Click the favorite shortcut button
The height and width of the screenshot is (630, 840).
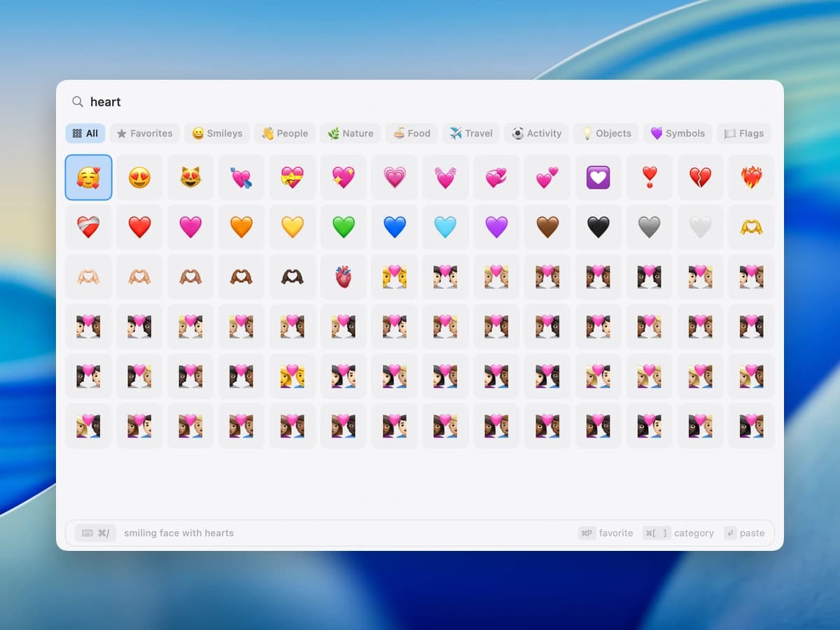(x=606, y=533)
